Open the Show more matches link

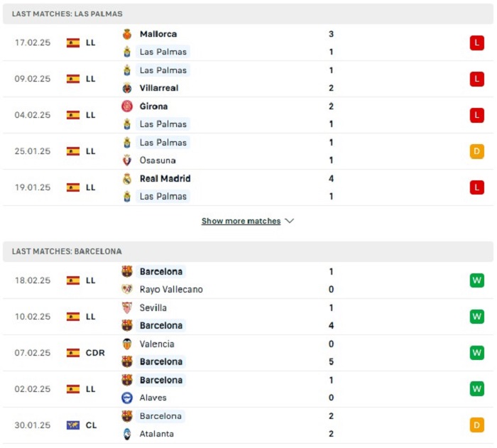coord(241,221)
